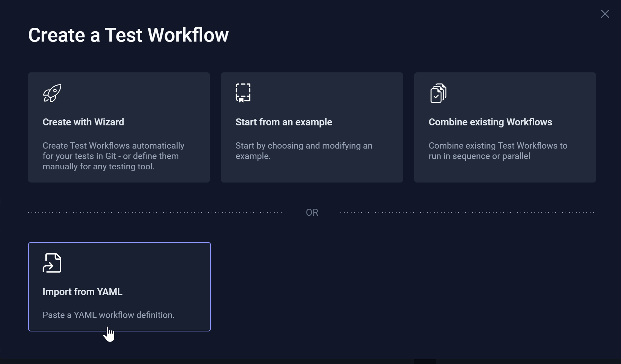Click the OR divider label
The height and width of the screenshot is (364, 621).
pos(312,212)
